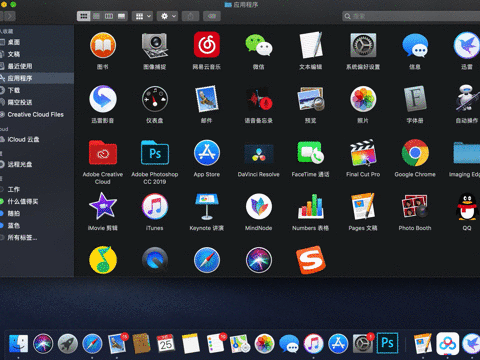Open Finder face icon in the Dock
Viewport: 480px width, 360px height.
[18, 344]
